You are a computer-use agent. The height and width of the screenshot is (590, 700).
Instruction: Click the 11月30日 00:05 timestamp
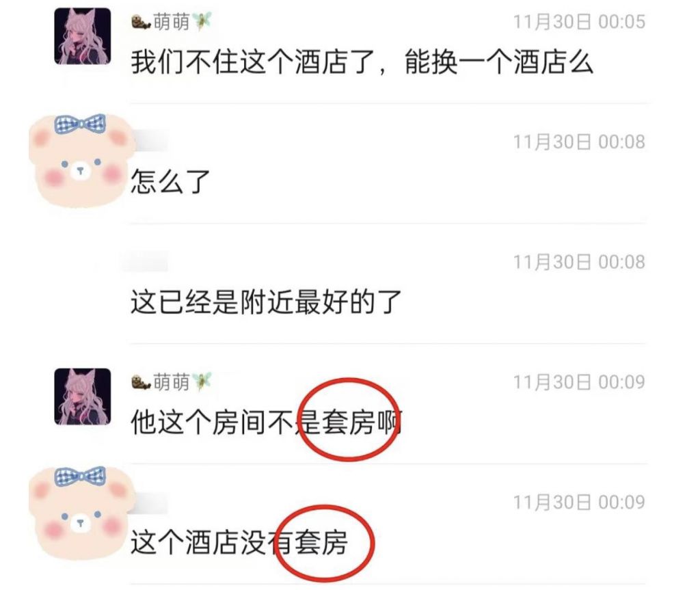pos(579,22)
